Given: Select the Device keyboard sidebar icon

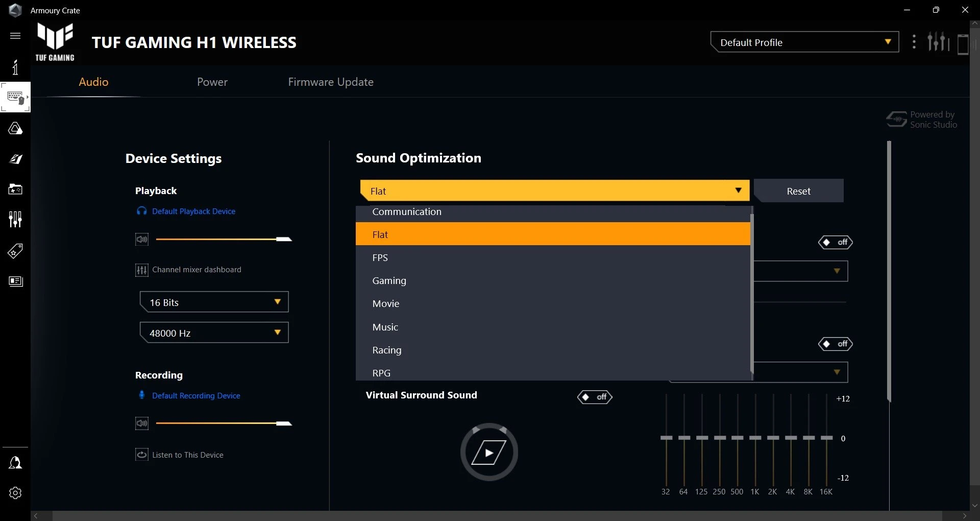Looking at the screenshot, I should pos(15,97).
